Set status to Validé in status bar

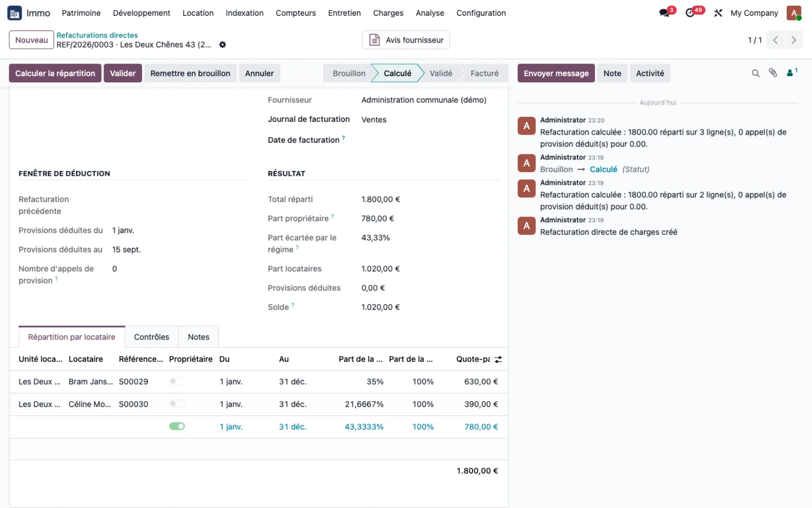441,73
